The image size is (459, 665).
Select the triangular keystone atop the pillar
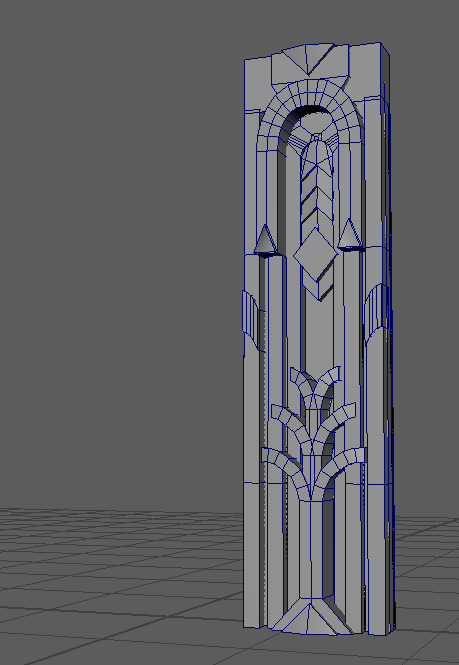click(x=308, y=59)
